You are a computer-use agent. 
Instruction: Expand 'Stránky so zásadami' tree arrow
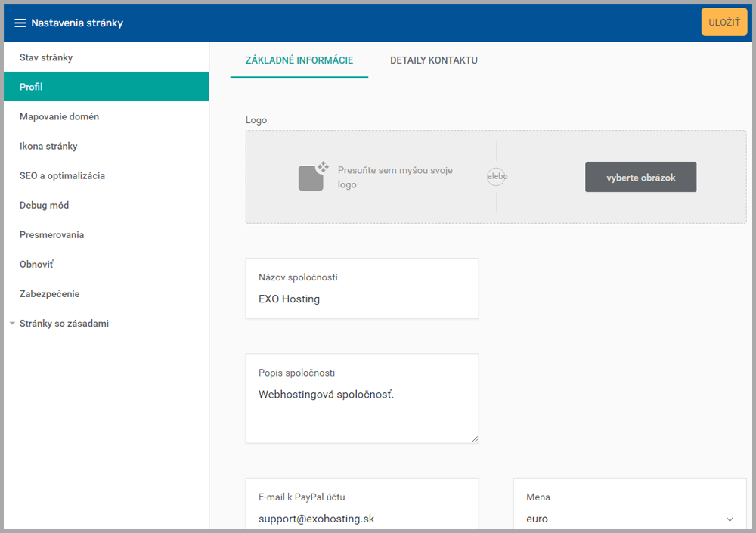coord(12,324)
